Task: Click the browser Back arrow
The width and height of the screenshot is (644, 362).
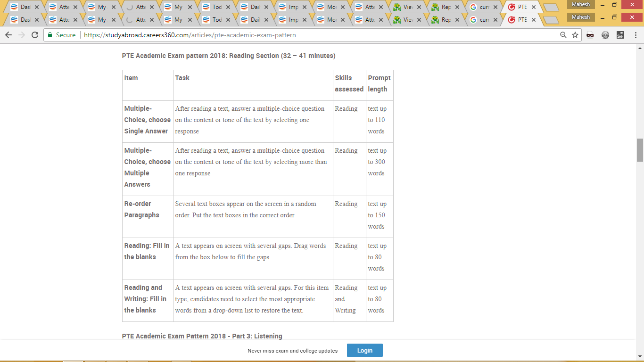Action: (x=8, y=35)
